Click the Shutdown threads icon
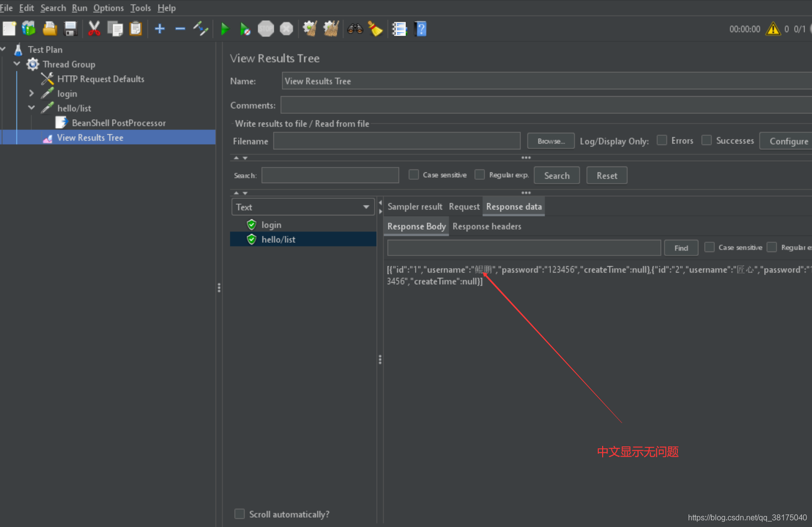812x527 pixels. coord(286,29)
